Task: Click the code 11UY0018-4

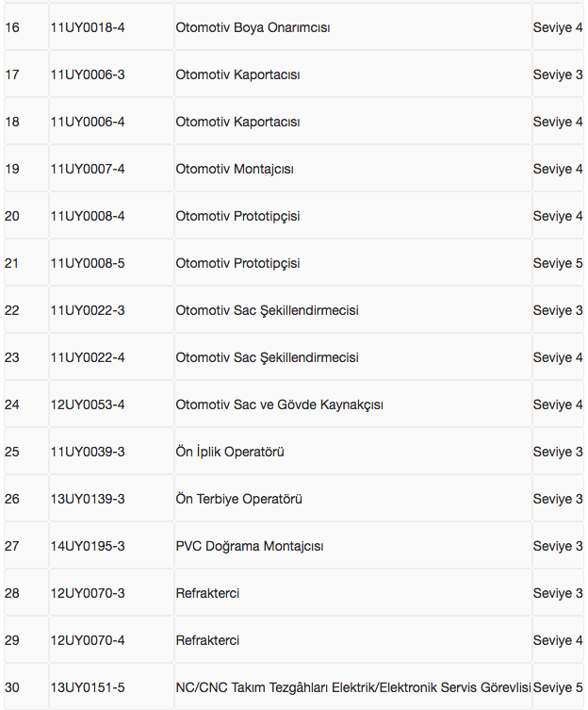Action: [x=88, y=27]
